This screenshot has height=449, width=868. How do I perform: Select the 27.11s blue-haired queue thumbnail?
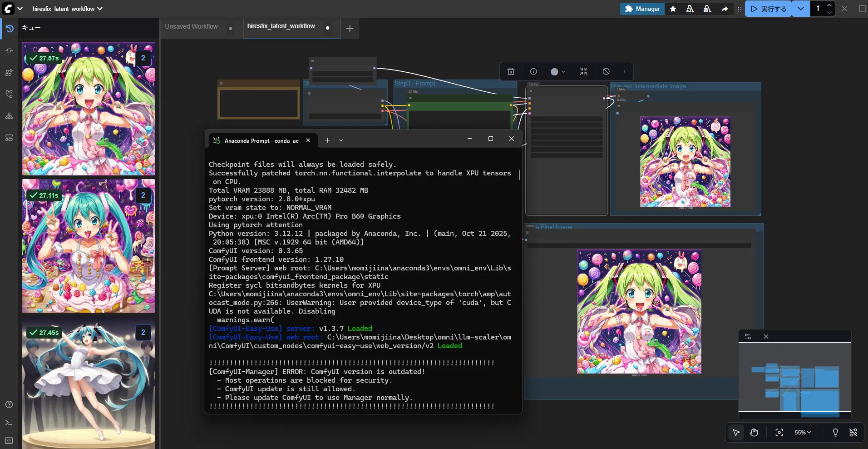(x=89, y=246)
